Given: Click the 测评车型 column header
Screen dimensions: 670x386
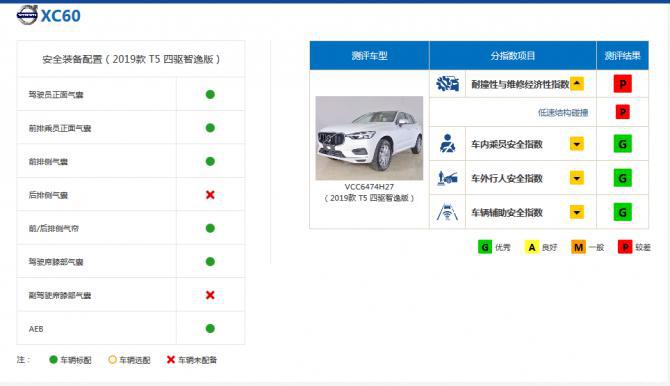Looking at the screenshot, I should click(370, 56).
